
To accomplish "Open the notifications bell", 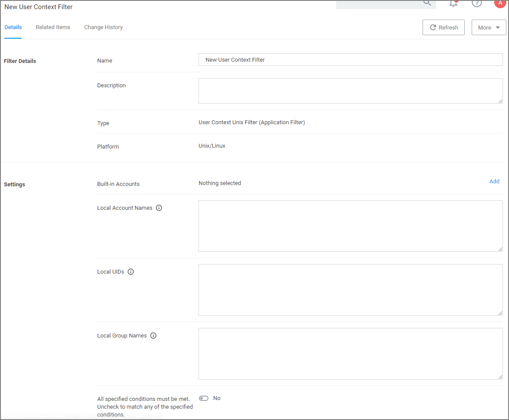I will click(453, 3).
